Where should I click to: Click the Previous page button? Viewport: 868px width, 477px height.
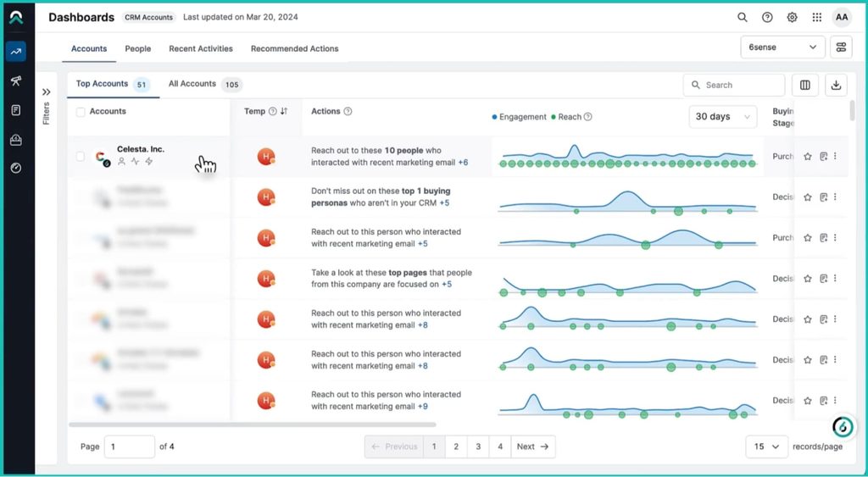394,446
